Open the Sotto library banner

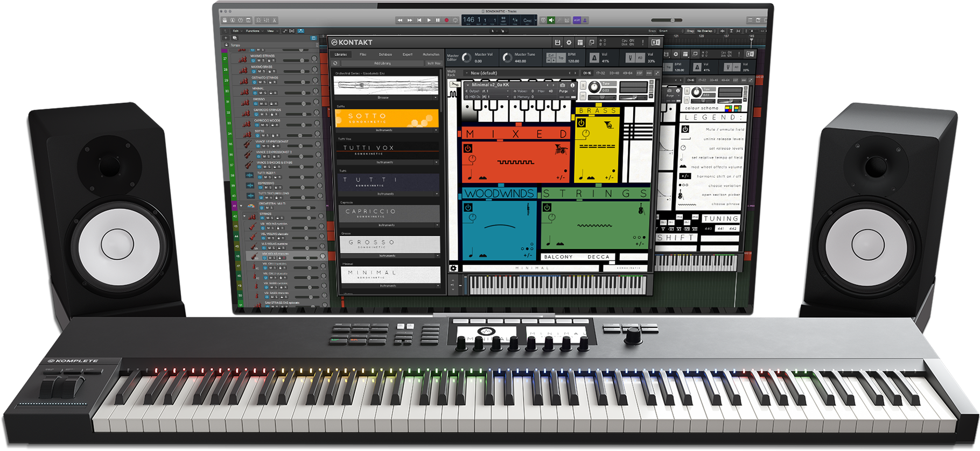point(387,118)
